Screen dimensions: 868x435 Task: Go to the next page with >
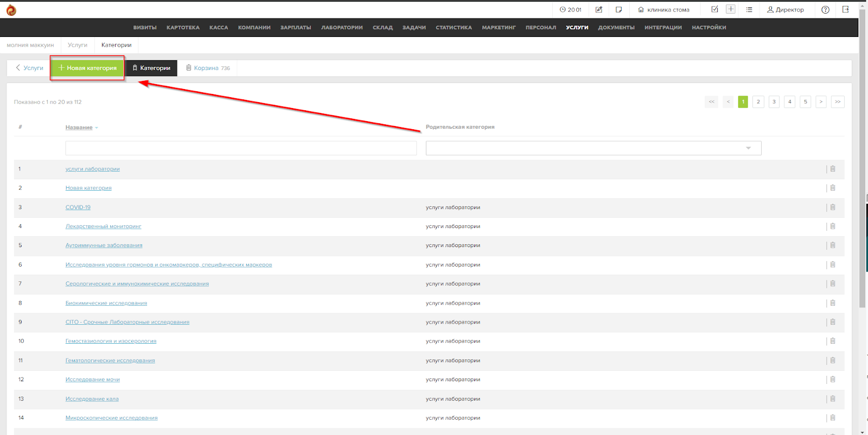pyautogui.click(x=821, y=102)
